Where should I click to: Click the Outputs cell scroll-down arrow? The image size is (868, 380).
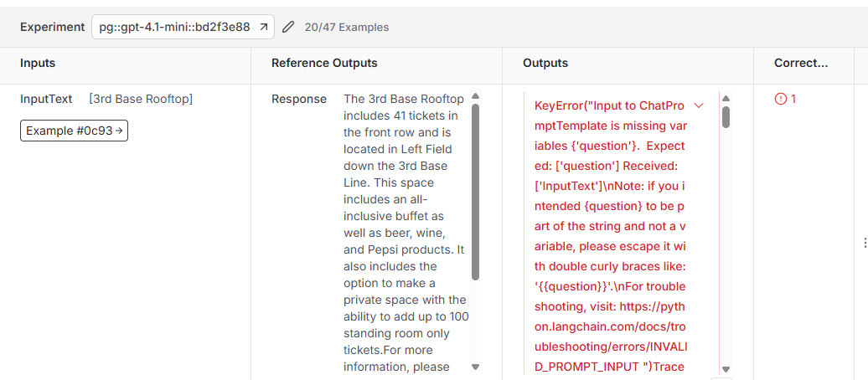(726, 369)
